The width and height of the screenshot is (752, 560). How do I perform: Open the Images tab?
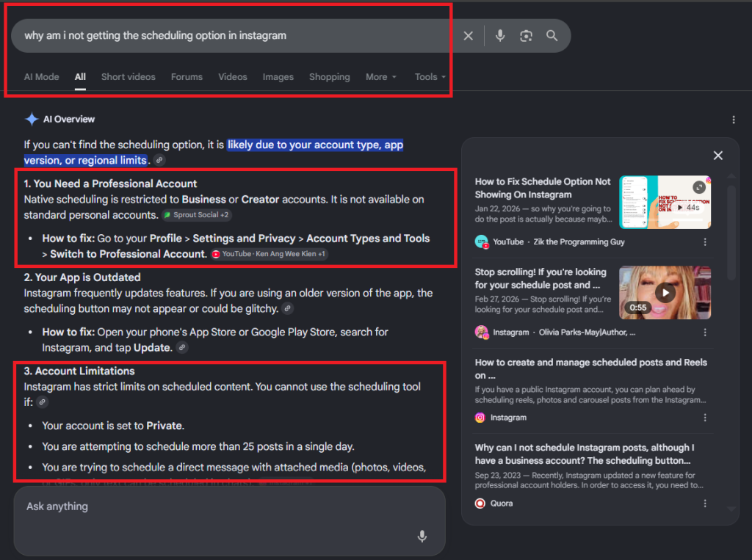coord(278,77)
